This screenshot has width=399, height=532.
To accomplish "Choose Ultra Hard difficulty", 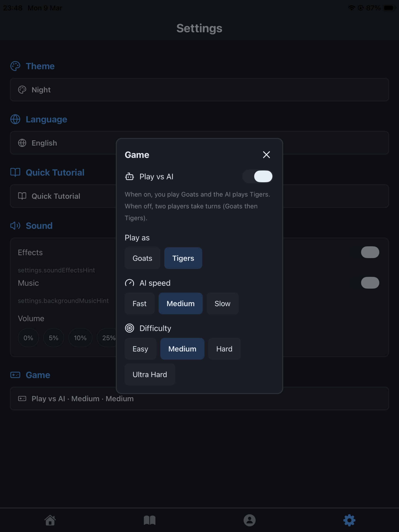I will (150, 374).
